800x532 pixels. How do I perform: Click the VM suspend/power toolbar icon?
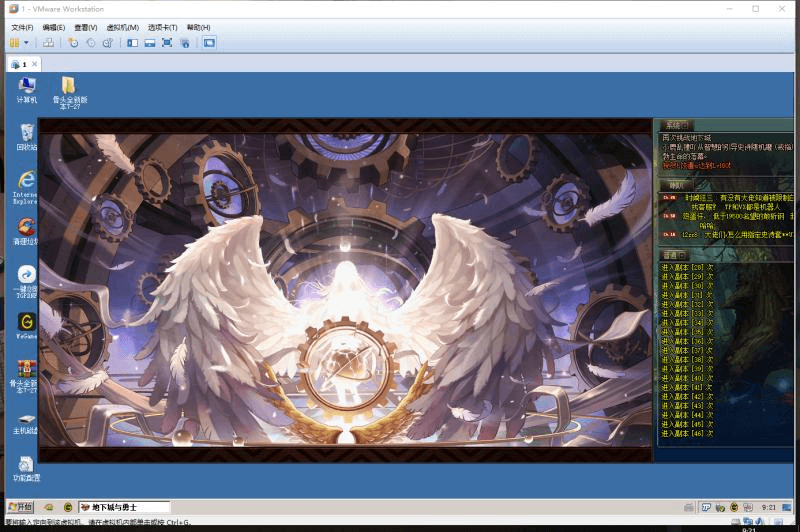tap(15, 43)
